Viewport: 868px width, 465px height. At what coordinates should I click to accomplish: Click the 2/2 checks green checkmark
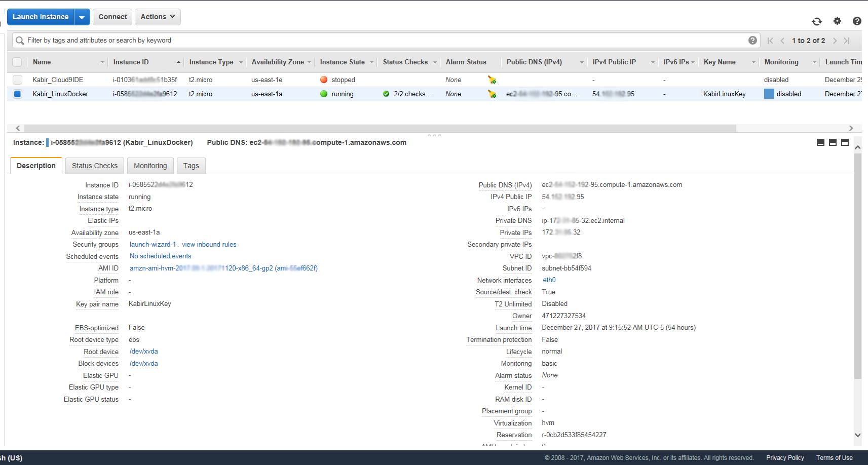[x=386, y=94]
